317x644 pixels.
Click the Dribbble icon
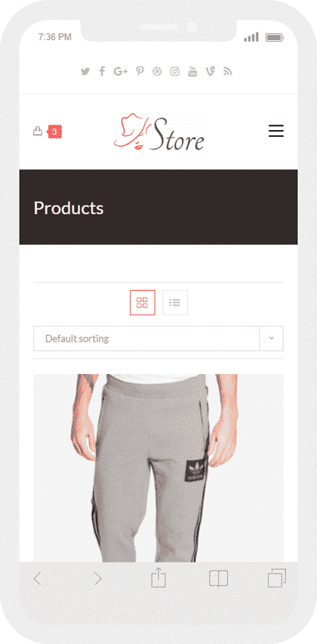click(x=157, y=72)
